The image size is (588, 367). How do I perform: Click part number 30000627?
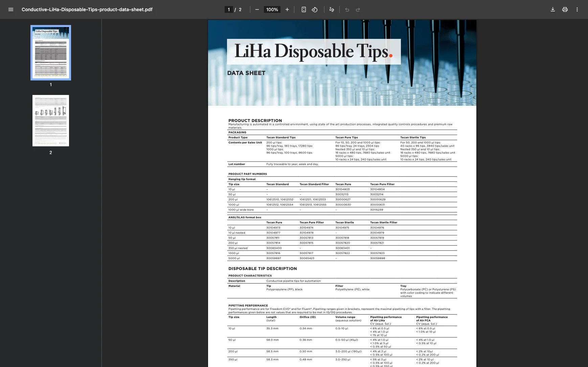(x=343, y=199)
